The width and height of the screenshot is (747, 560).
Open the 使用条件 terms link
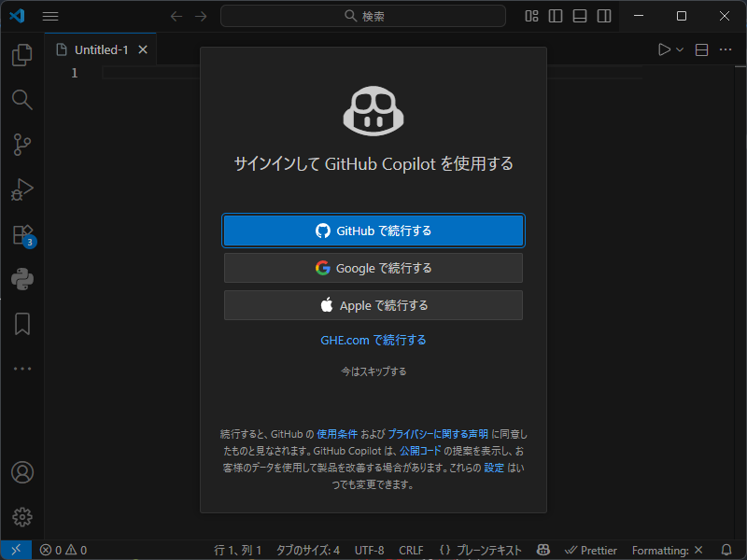(337, 434)
